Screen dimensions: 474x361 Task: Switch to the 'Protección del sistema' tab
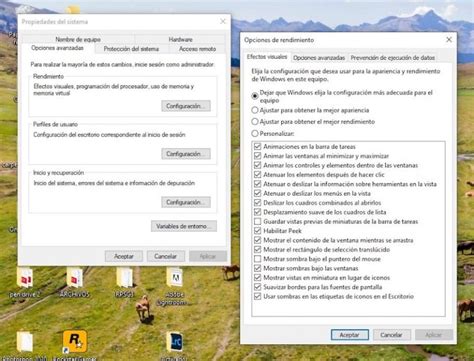pos(131,49)
